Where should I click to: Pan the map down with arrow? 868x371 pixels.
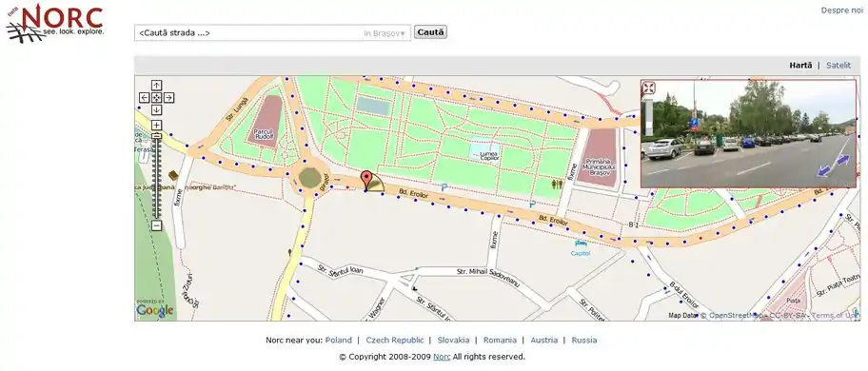point(157,110)
